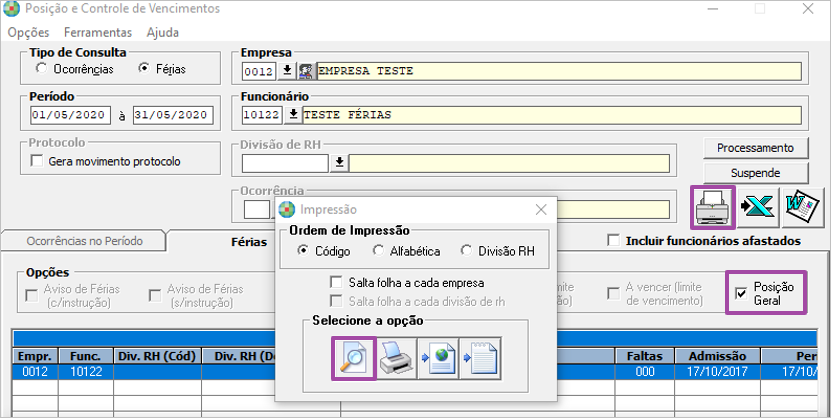The height and width of the screenshot is (418, 831).
Task: Close the Impressão dialog
Action: [541, 210]
